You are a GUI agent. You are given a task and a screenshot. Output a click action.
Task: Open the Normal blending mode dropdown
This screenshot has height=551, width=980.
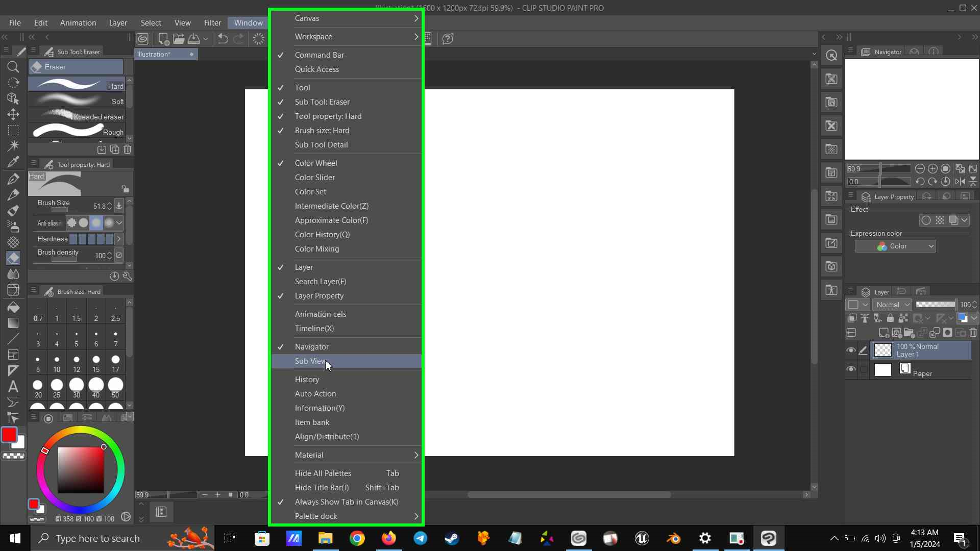(x=893, y=305)
